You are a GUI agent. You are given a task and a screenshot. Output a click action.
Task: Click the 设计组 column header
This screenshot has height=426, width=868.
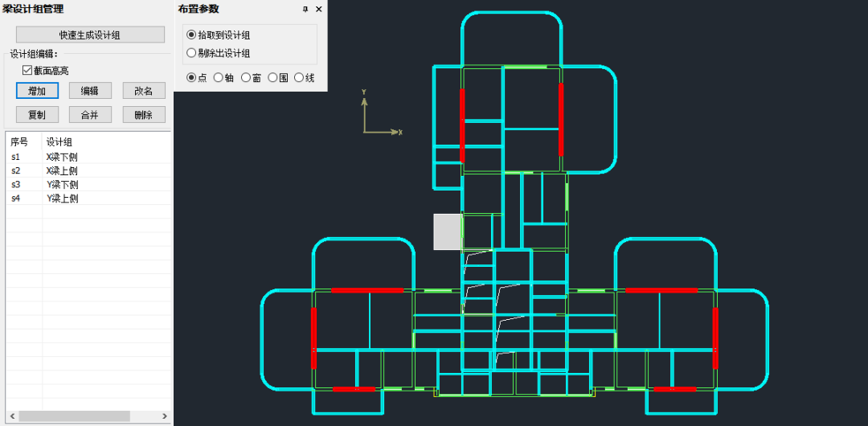coord(106,141)
